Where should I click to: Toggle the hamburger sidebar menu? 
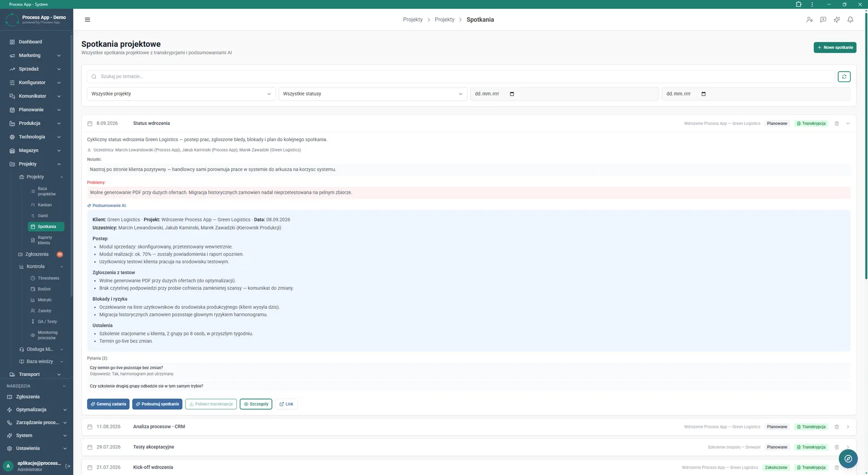click(87, 20)
